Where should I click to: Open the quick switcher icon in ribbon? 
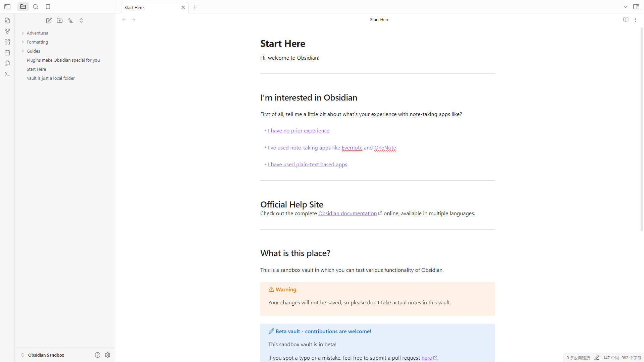click(x=7, y=20)
